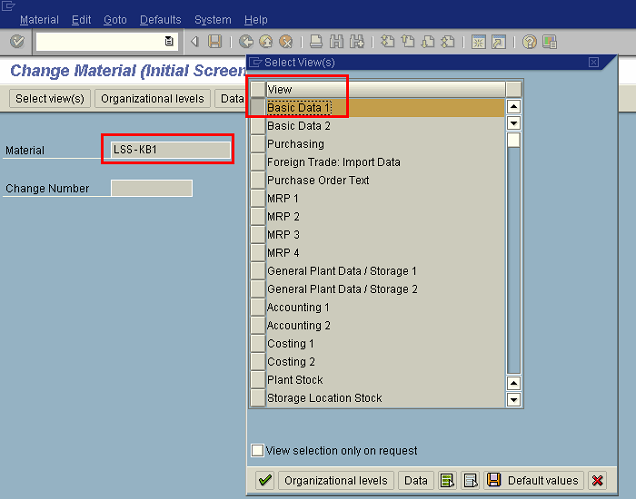Open the Goto menu

(x=115, y=20)
